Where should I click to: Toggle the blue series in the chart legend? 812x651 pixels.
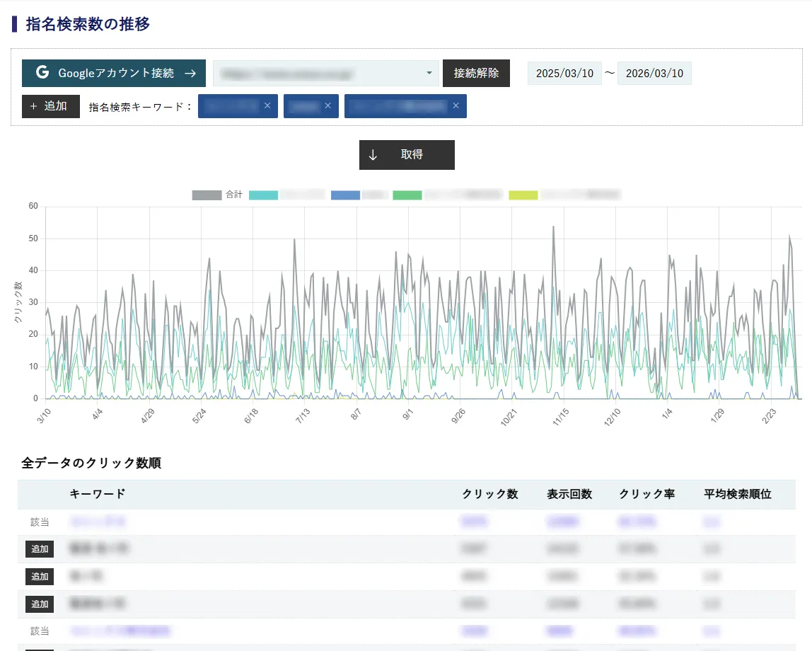(x=345, y=195)
